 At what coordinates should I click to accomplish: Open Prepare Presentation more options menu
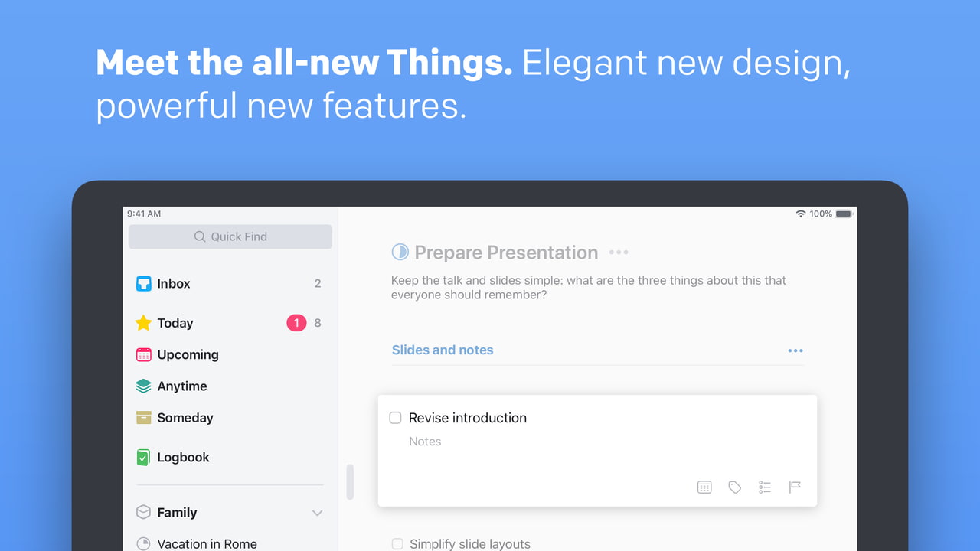pyautogui.click(x=619, y=253)
